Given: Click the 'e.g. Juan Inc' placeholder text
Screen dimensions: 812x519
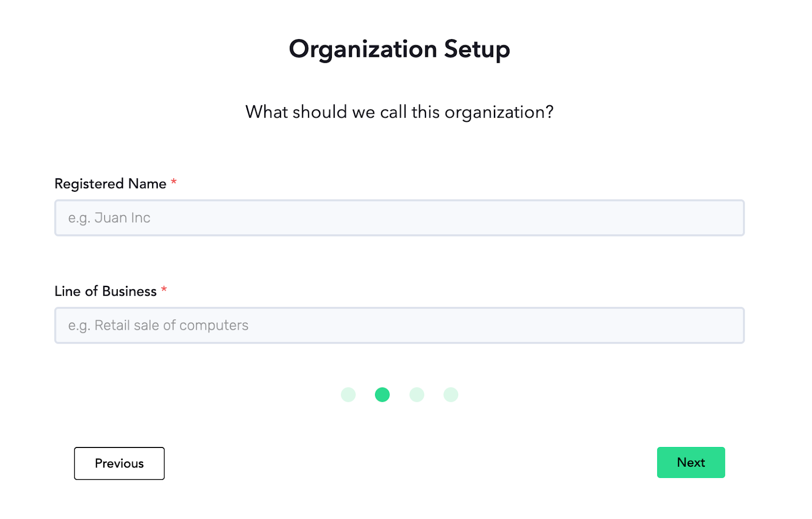Looking at the screenshot, I should tap(109, 218).
